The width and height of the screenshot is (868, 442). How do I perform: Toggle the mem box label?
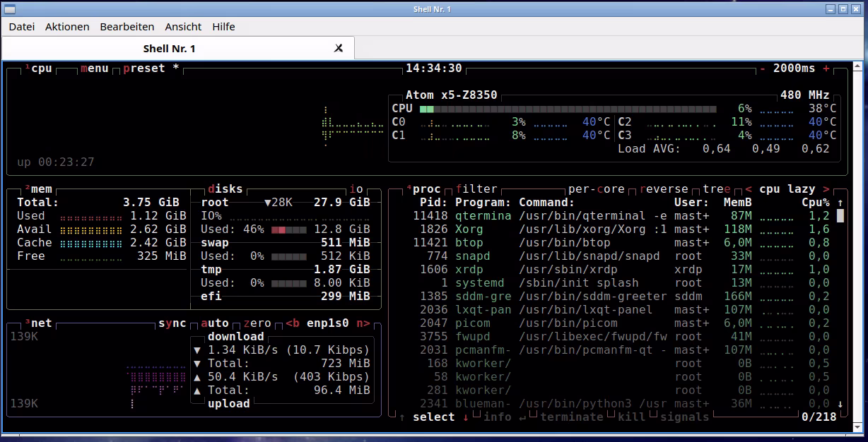point(39,189)
